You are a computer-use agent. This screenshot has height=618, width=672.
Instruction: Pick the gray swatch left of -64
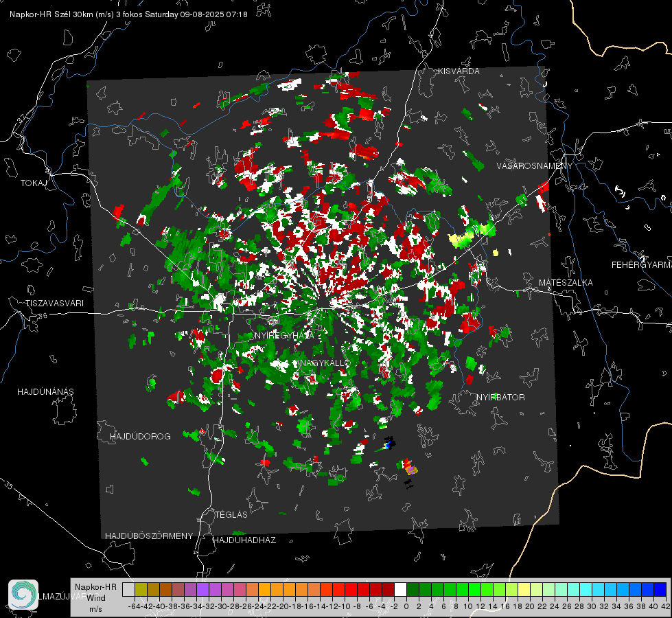tap(128, 590)
